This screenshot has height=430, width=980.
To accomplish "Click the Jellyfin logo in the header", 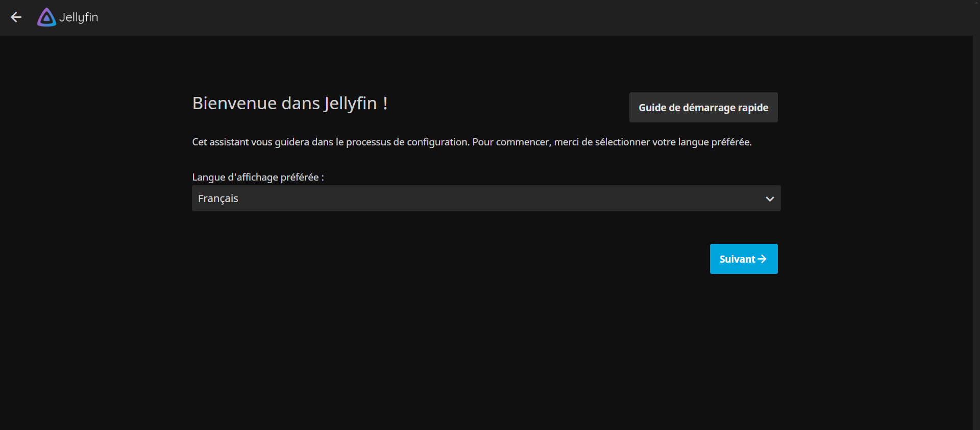I will (x=67, y=17).
